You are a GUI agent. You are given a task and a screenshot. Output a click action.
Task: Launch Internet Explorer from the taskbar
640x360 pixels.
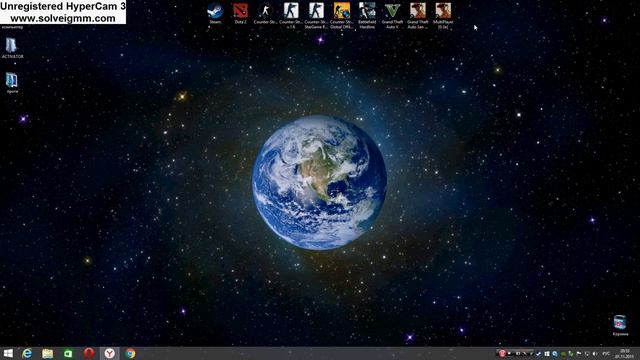click(27, 353)
